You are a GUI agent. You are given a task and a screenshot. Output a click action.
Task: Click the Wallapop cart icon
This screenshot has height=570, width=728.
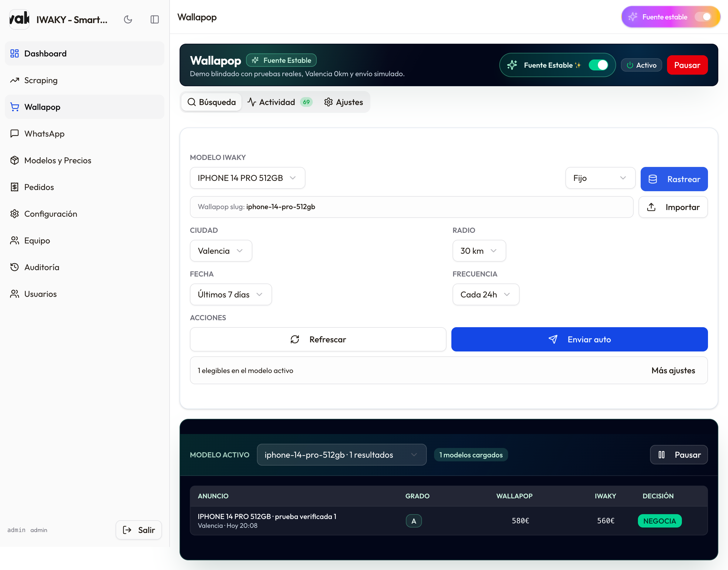[15, 107]
